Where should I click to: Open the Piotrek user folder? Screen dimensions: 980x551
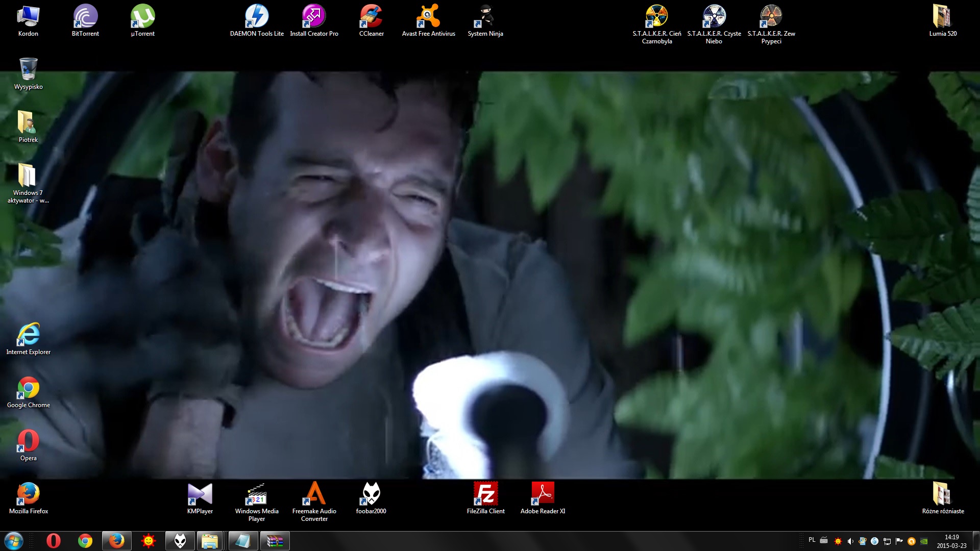(28, 127)
